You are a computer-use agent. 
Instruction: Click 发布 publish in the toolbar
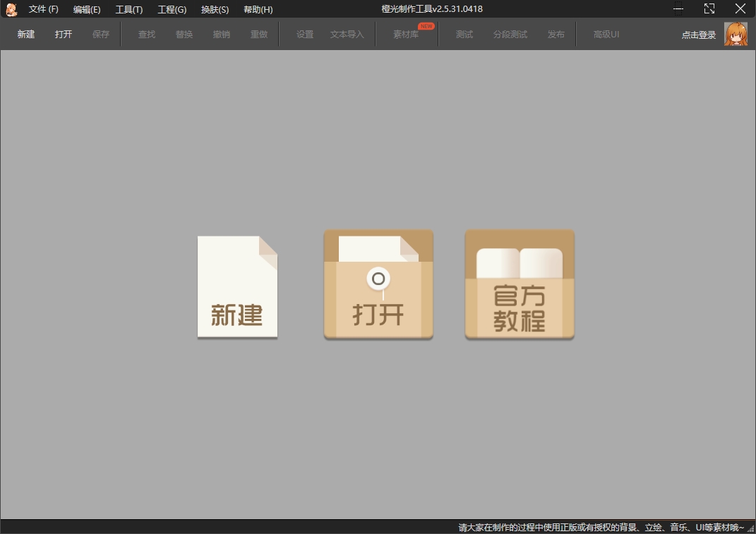[x=556, y=34]
